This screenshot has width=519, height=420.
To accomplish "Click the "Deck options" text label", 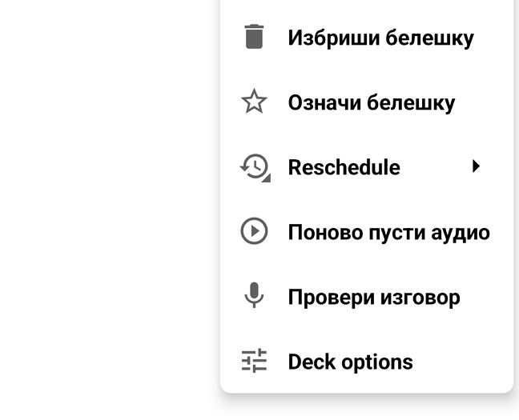I will (x=351, y=362).
